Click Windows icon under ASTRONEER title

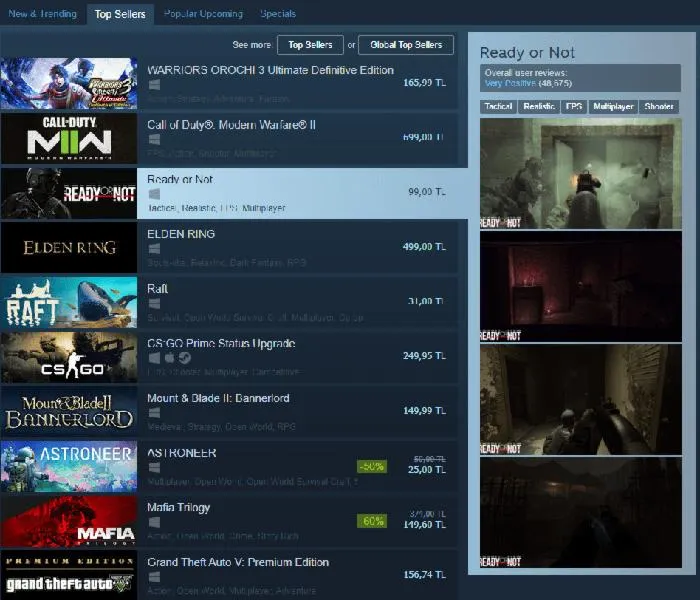[x=154, y=467]
